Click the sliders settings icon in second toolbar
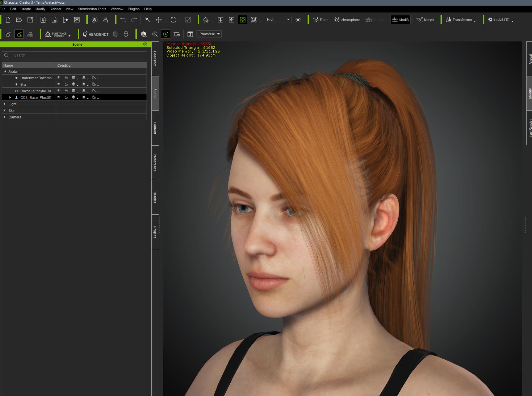 (x=177, y=34)
